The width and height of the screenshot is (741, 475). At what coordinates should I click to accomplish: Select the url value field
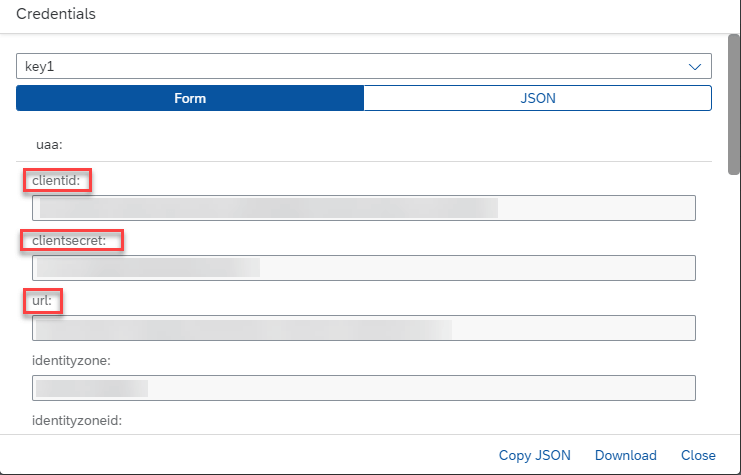tap(363, 328)
